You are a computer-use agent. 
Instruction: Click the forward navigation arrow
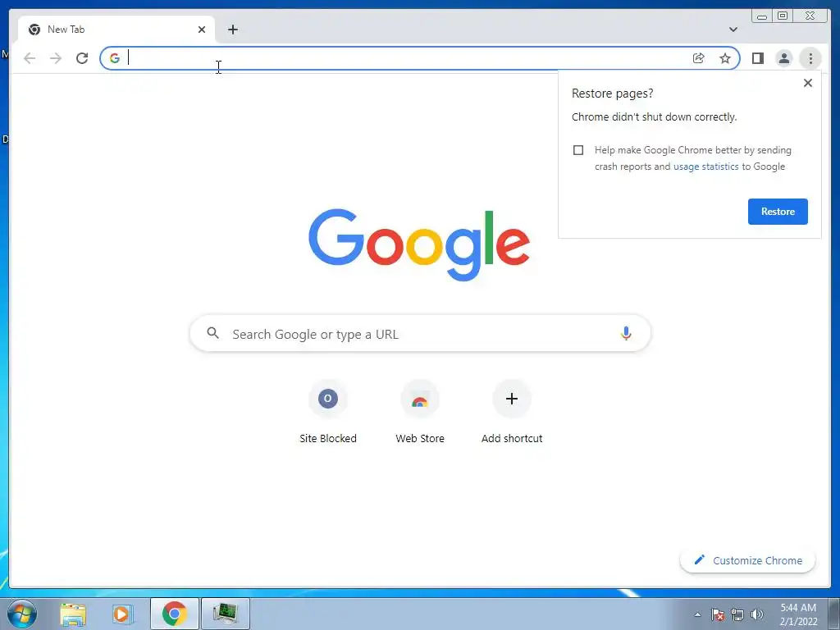(x=56, y=58)
